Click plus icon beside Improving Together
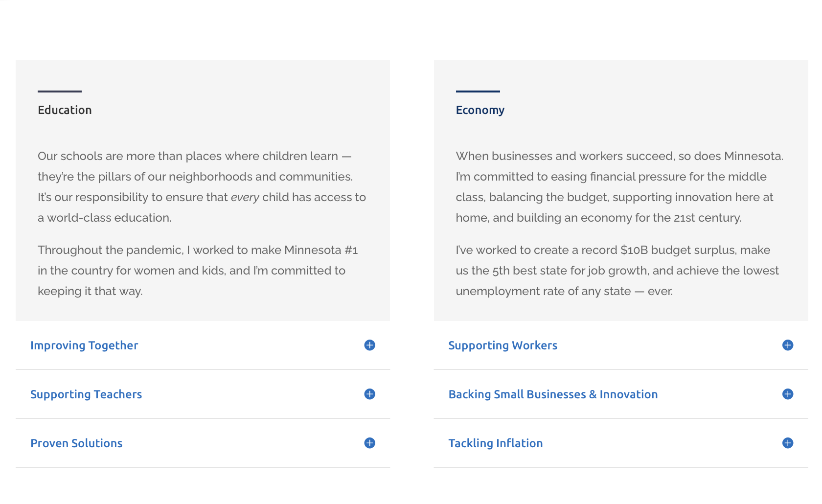This screenshot has height=504, width=822. (370, 345)
